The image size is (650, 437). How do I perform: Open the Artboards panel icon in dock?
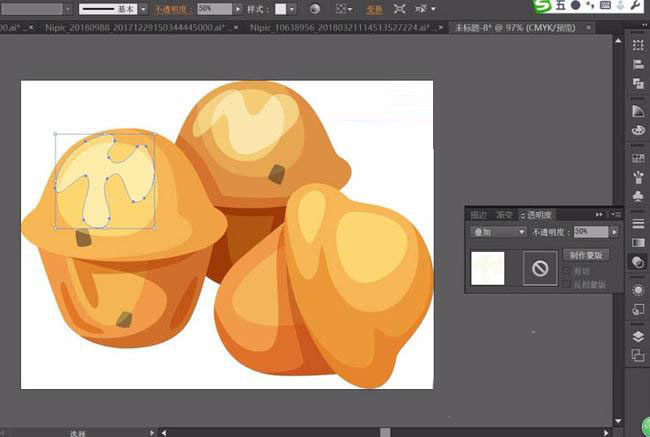coord(638,356)
